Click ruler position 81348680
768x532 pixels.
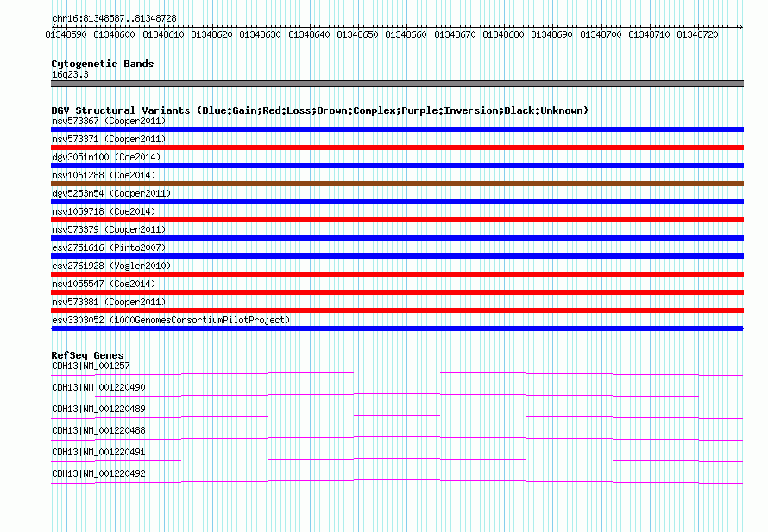tap(503, 34)
